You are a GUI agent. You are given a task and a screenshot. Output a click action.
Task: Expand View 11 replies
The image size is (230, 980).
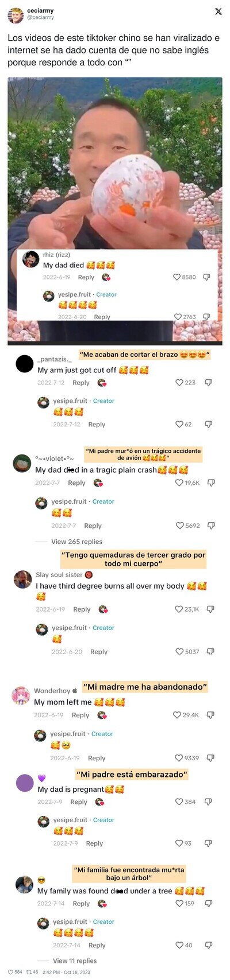[75, 960]
